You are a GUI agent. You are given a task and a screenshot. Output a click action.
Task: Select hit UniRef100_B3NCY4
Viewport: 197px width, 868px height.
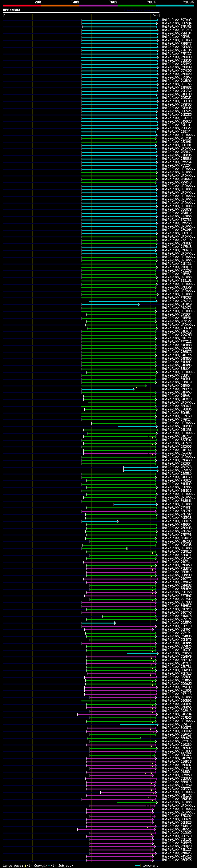pyautogui.click(x=177, y=369)
